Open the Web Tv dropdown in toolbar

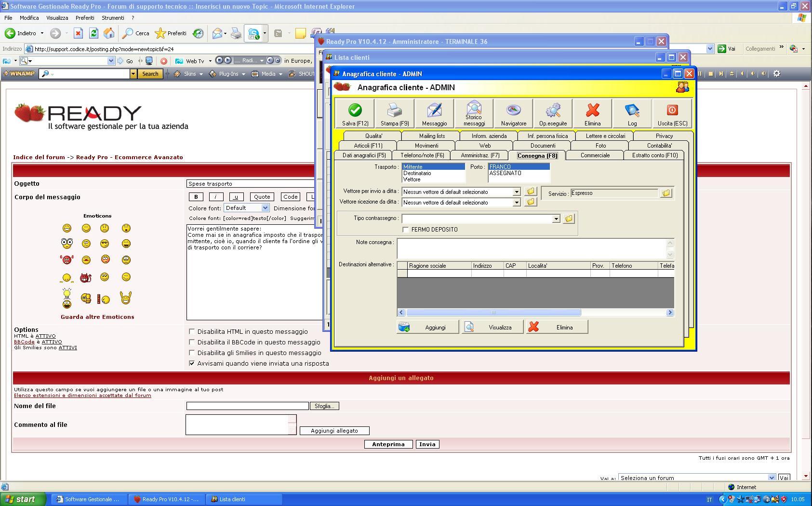point(210,61)
